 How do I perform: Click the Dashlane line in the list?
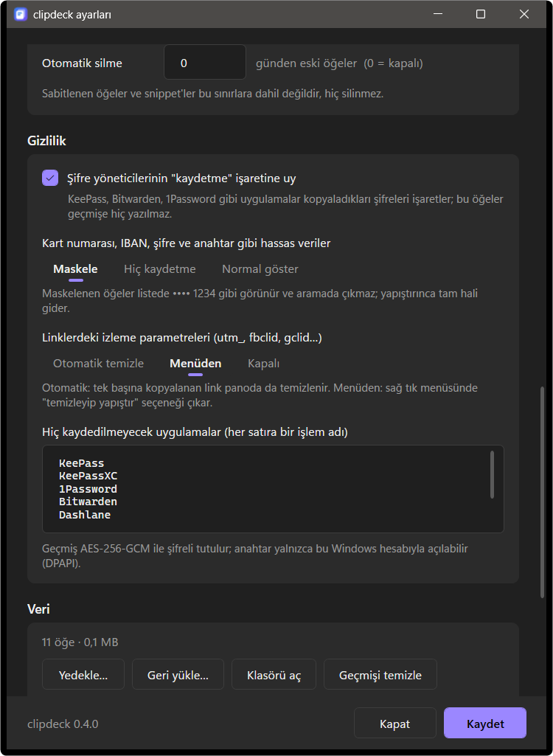(x=85, y=515)
